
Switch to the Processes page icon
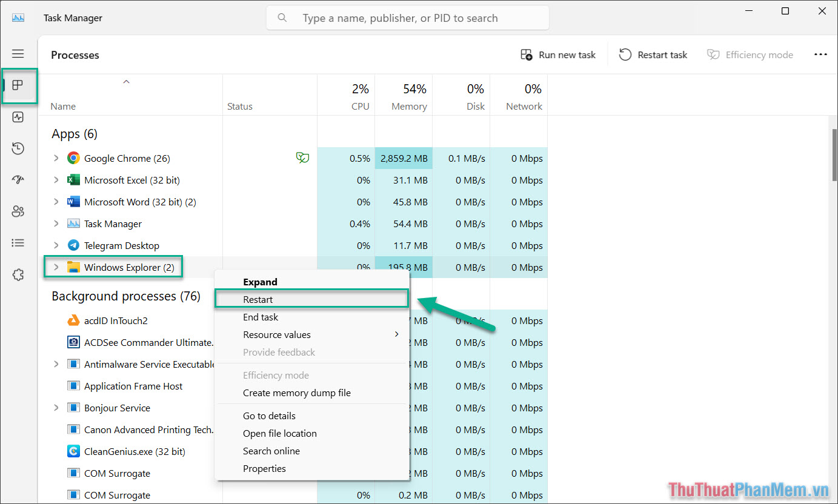18,85
